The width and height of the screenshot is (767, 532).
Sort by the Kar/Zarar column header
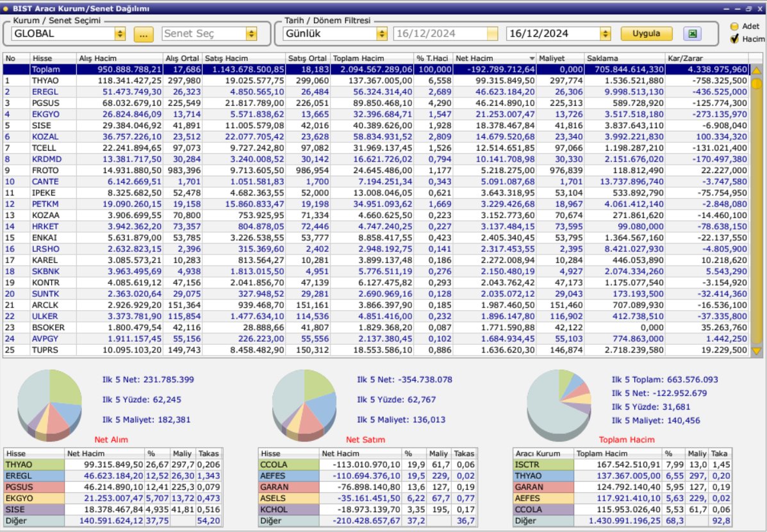pos(707,58)
